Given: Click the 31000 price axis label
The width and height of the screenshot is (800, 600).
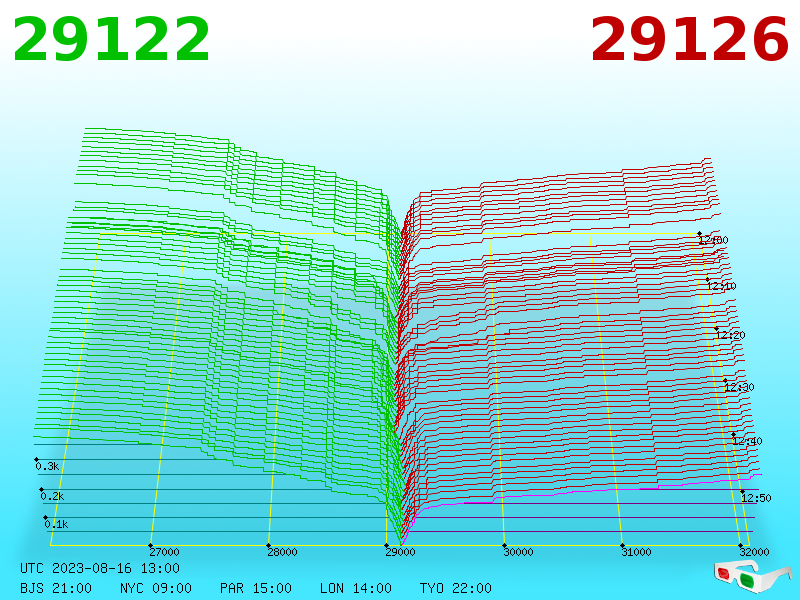Looking at the screenshot, I should pyautogui.click(x=636, y=552).
